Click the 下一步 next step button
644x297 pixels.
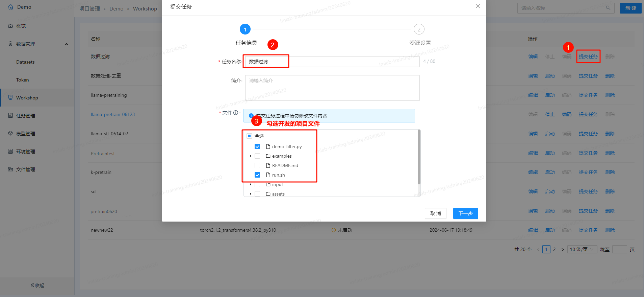click(465, 213)
